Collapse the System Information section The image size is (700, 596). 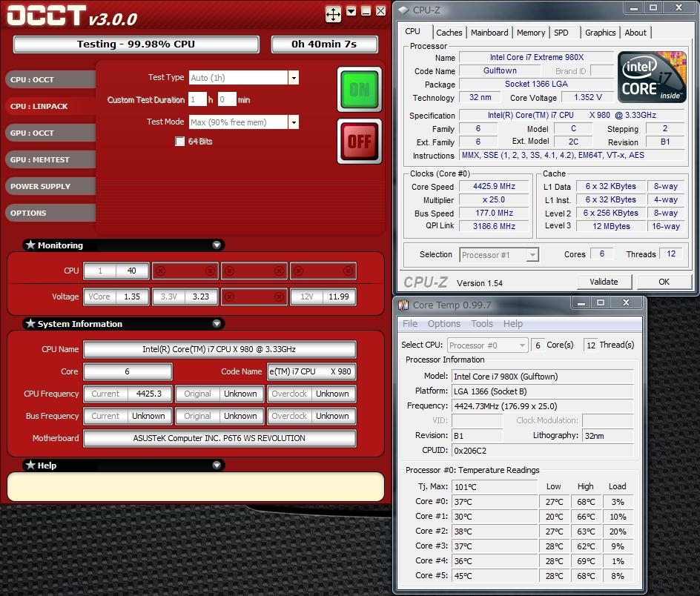click(x=217, y=323)
